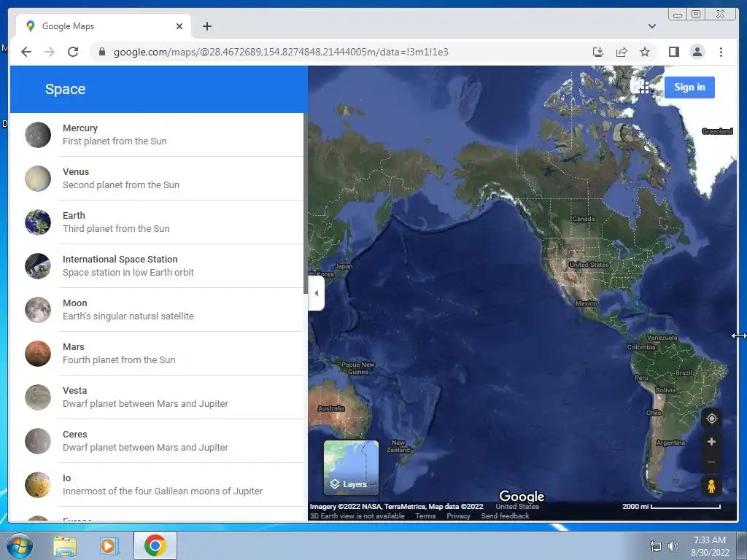This screenshot has height=560, width=747.
Task: Open a new tab with plus
Action: pyautogui.click(x=206, y=26)
